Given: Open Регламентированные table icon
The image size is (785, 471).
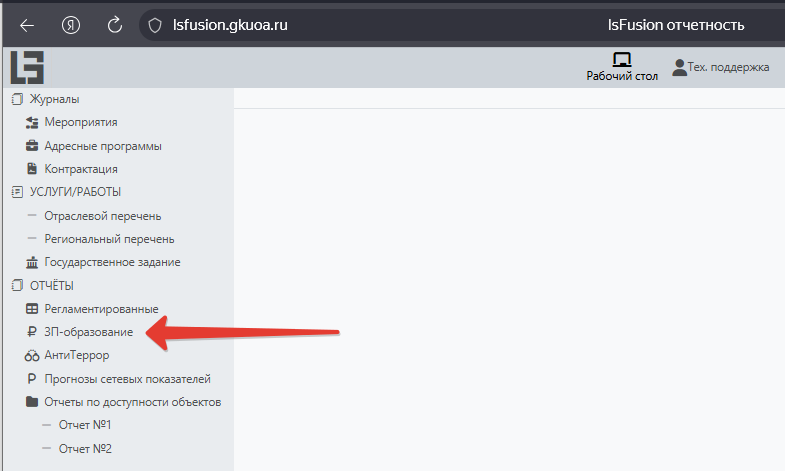Looking at the screenshot, I should coord(32,309).
